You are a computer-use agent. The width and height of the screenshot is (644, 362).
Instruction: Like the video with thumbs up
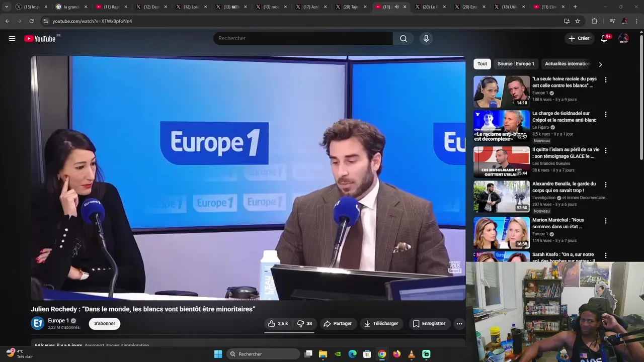click(278, 324)
